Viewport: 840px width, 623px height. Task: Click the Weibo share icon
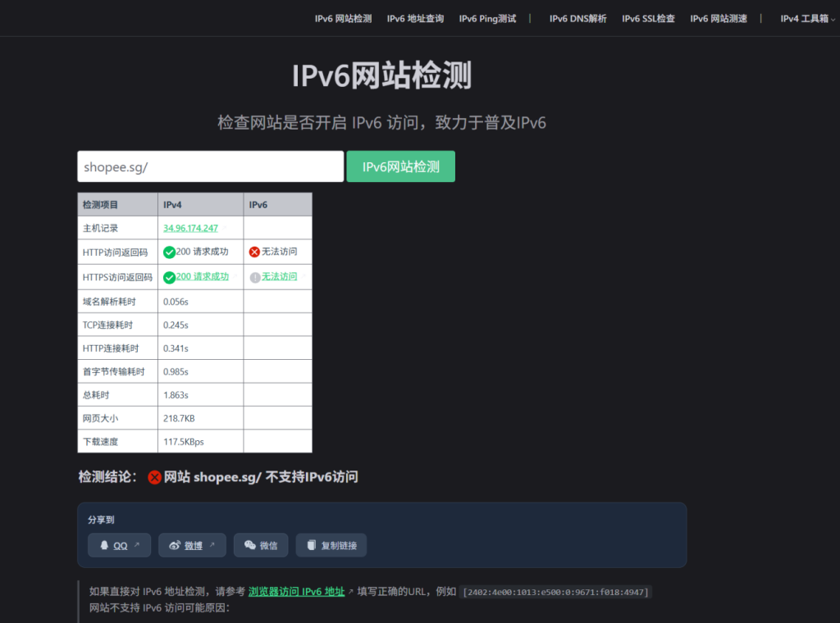click(176, 544)
